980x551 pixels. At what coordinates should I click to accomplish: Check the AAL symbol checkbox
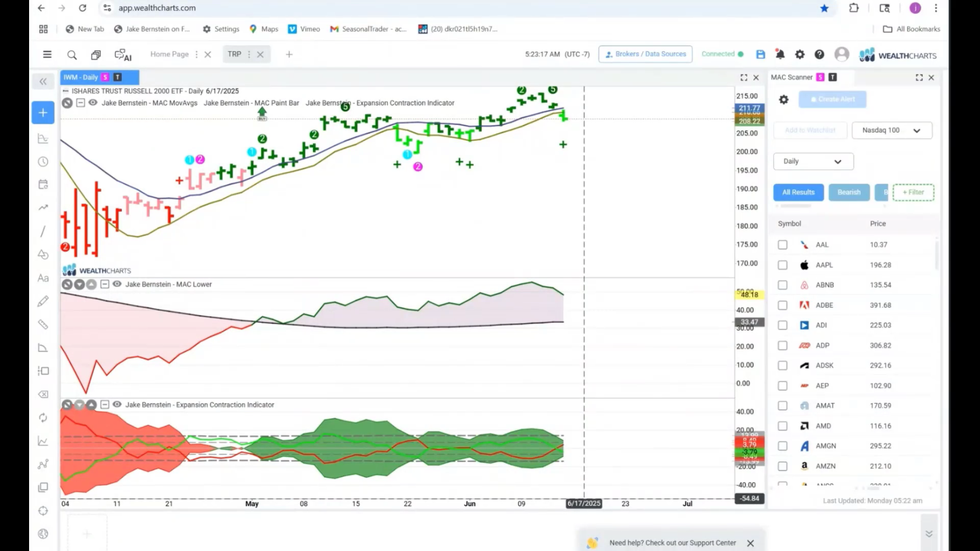click(x=782, y=245)
